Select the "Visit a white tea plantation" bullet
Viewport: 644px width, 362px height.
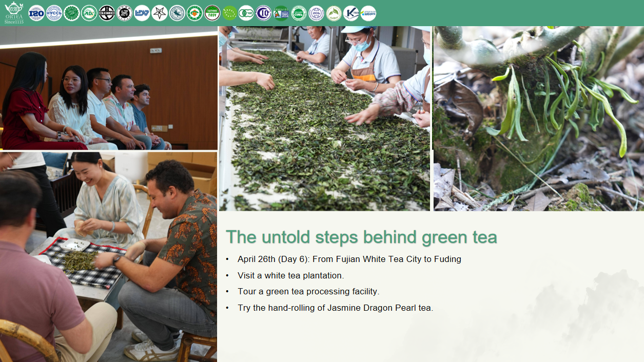290,275
